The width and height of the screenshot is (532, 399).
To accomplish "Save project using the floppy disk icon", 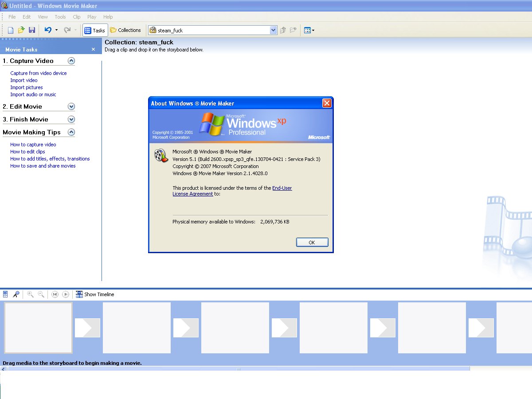I will pyautogui.click(x=32, y=30).
